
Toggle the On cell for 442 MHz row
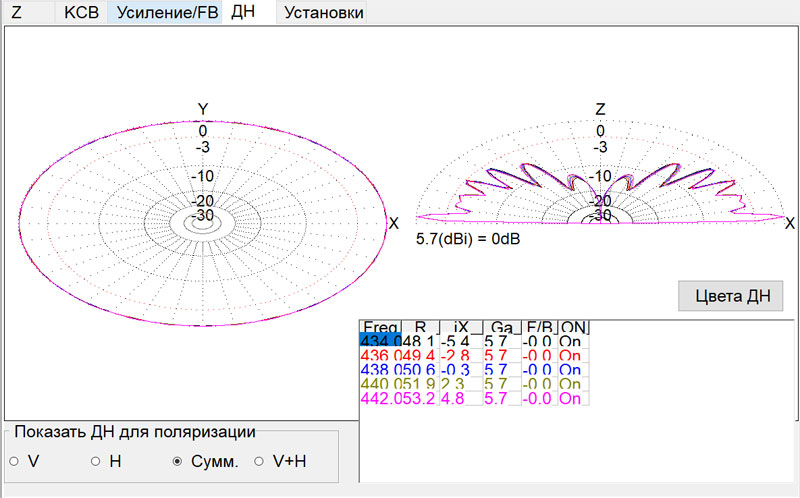574,398
